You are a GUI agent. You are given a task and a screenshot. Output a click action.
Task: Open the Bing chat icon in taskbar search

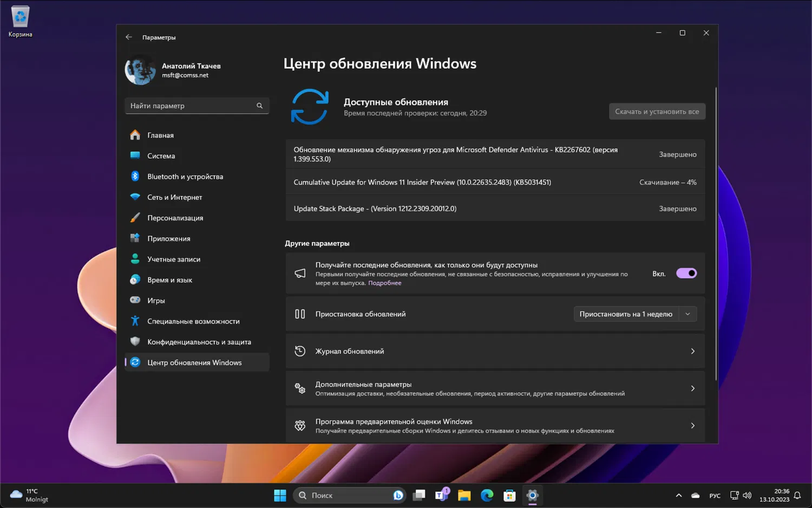pyautogui.click(x=398, y=495)
